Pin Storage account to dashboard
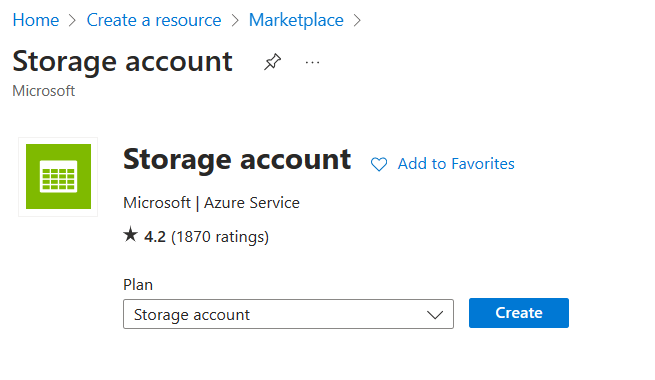This screenshot has width=655, height=380. pos(272,62)
